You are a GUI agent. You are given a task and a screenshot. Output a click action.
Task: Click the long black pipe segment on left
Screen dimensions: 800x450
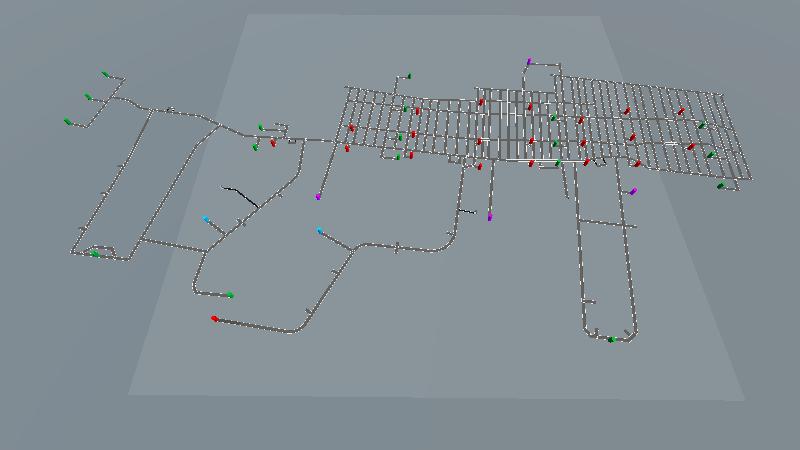click(x=240, y=195)
